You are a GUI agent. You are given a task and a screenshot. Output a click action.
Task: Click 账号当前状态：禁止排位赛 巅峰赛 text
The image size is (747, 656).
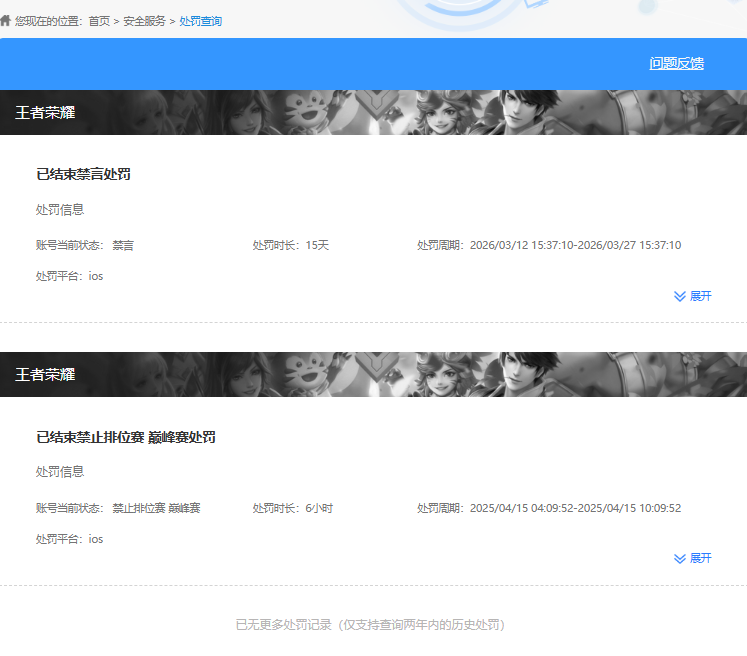coord(118,508)
